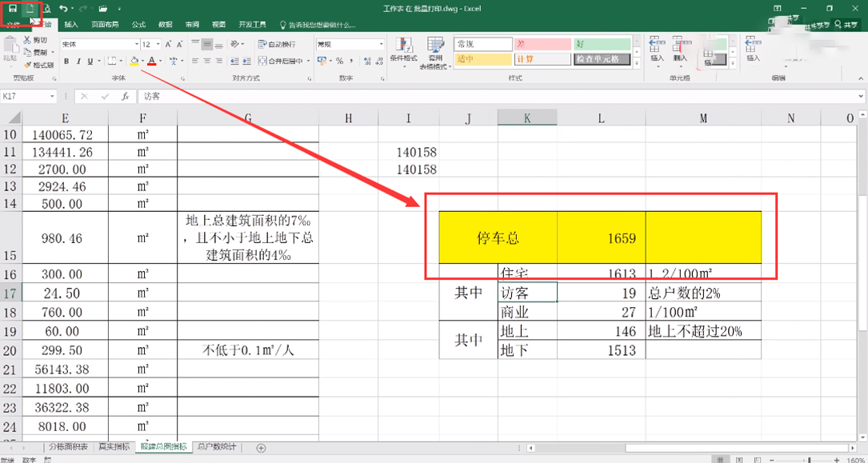Open the fill color dropdown arrow
The image size is (868, 463).
142,61
